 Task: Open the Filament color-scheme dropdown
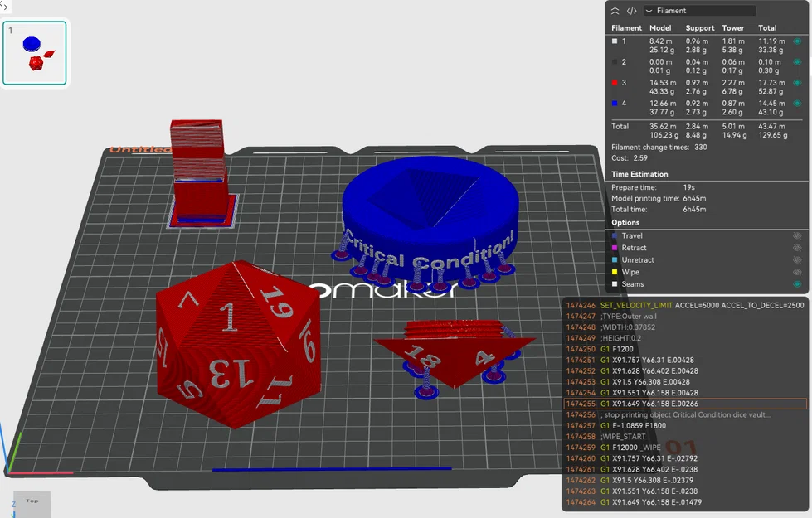click(x=699, y=11)
